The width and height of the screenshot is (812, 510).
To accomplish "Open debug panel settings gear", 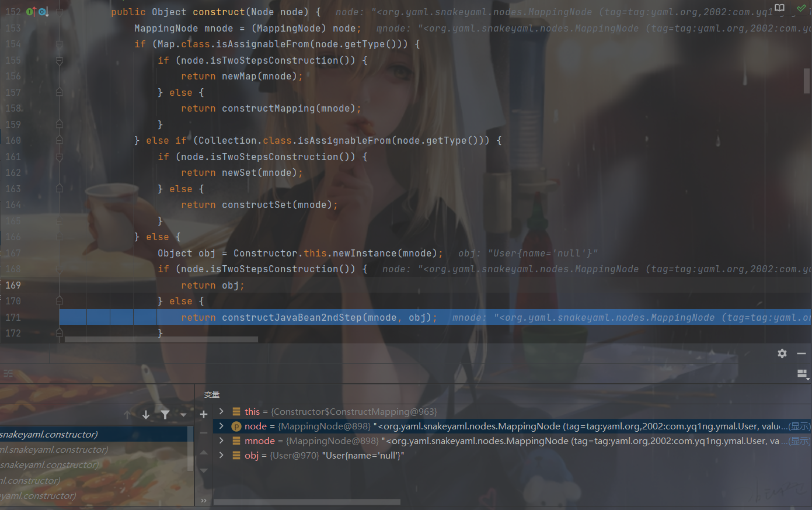I will pyautogui.click(x=782, y=353).
